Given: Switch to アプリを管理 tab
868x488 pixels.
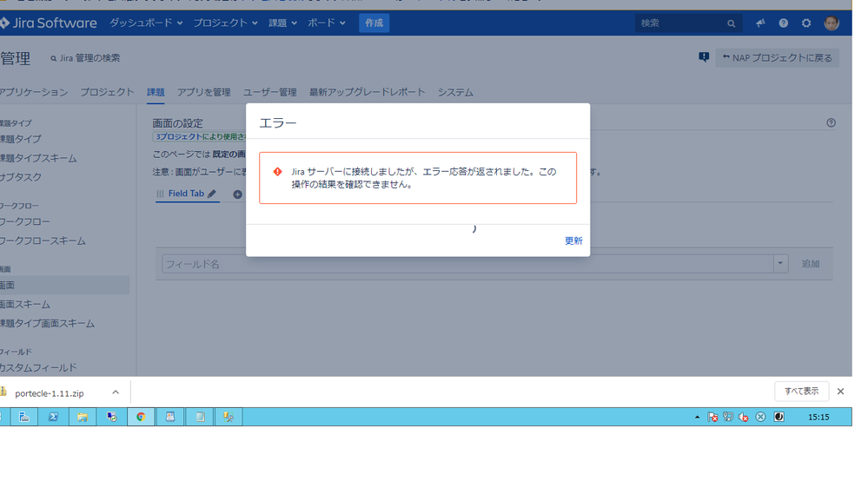Looking at the screenshot, I should 203,92.
